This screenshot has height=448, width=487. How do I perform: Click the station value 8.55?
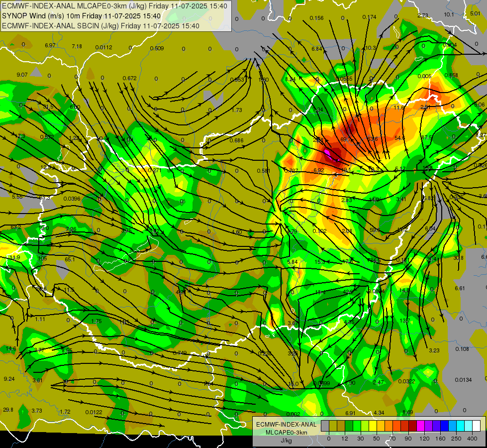(x=67, y=350)
